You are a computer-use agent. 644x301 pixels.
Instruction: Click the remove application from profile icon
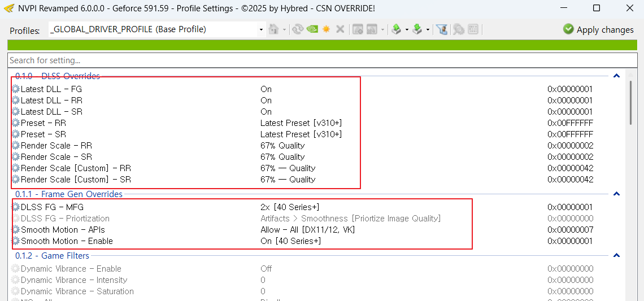(x=372, y=29)
